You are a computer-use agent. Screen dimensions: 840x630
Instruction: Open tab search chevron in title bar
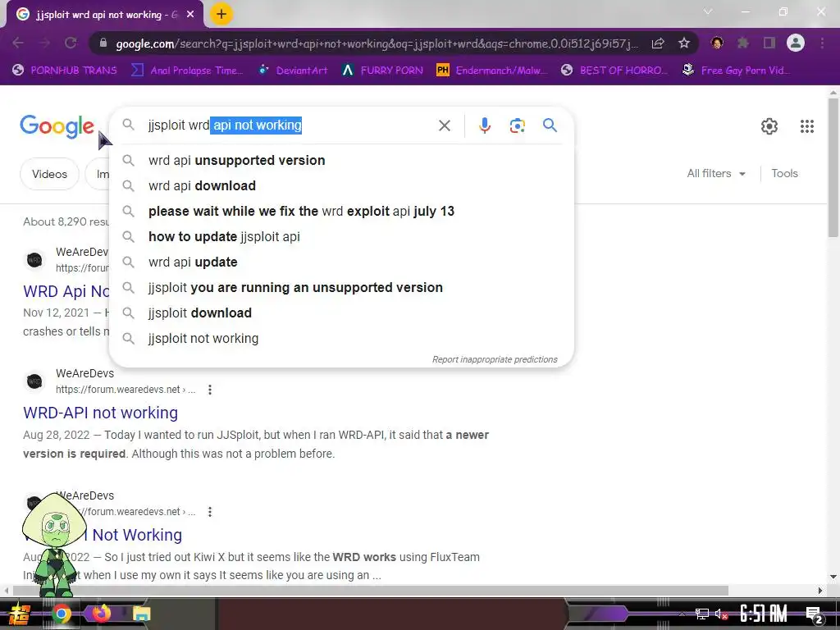[x=708, y=11]
